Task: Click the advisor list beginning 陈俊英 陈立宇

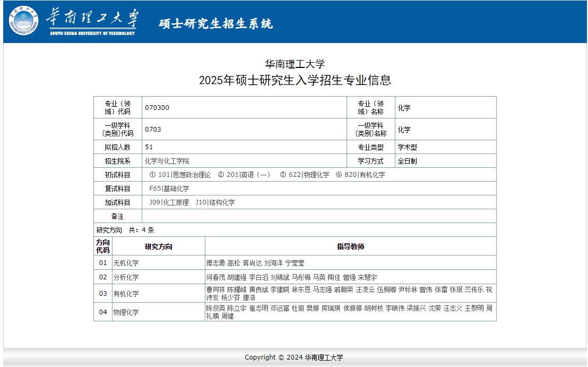Action: tap(349, 312)
